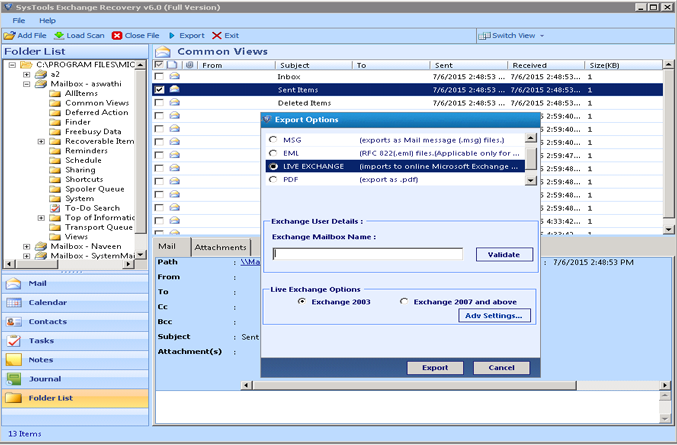Click the Close File red icon
The width and height of the screenshot is (677, 445).
point(117,35)
